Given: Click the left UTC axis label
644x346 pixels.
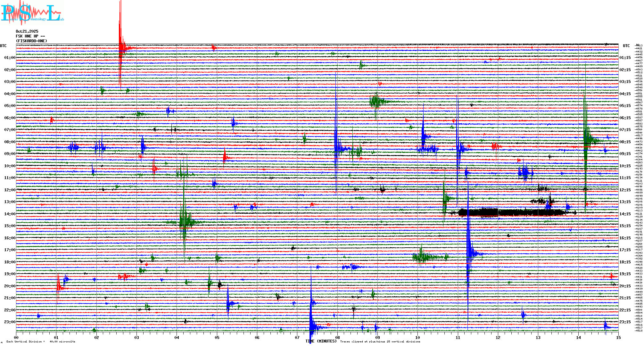Looking at the screenshot, I should tap(3, 46).
